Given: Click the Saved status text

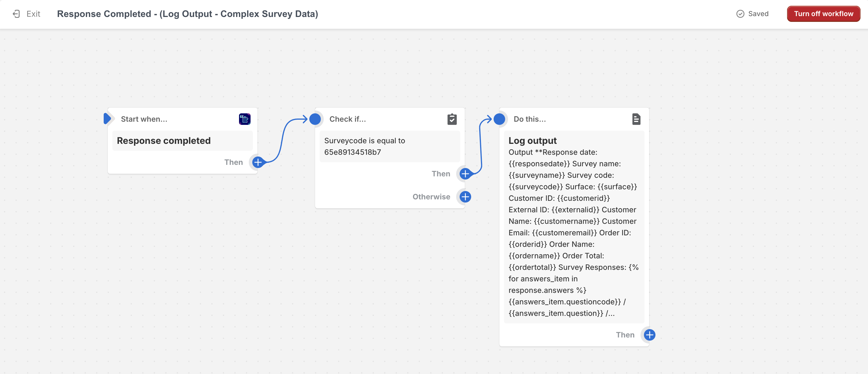Looking at the screenshot, I should coord(758,14).
